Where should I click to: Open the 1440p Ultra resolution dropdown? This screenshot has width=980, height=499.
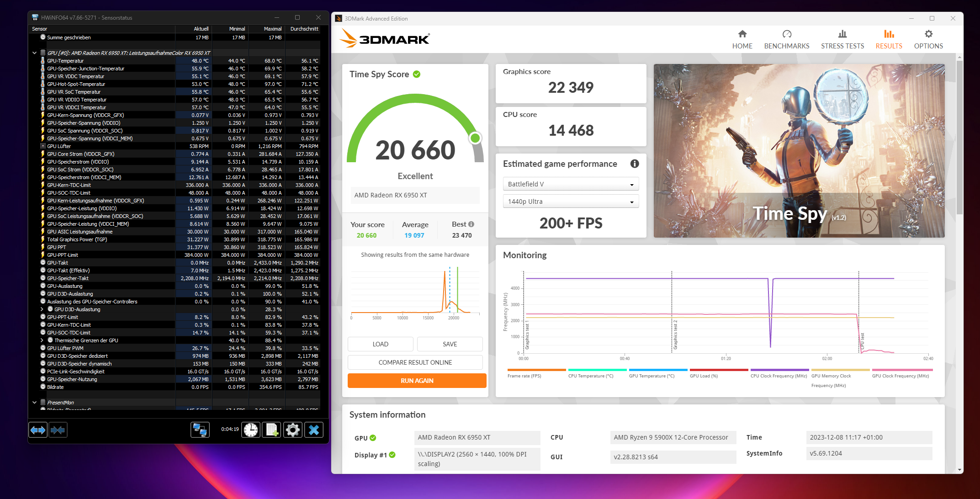point(571,202)
